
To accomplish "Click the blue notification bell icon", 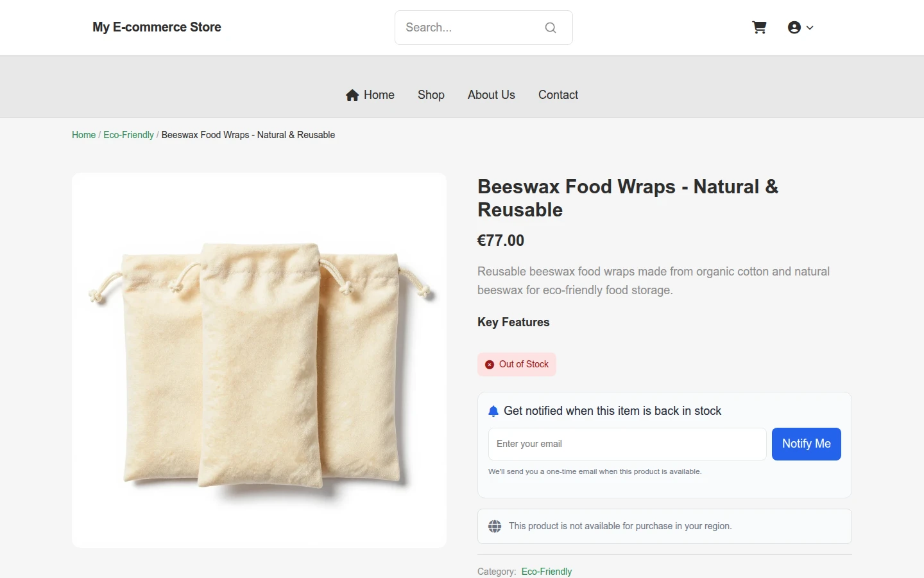I will coord(493,411).
